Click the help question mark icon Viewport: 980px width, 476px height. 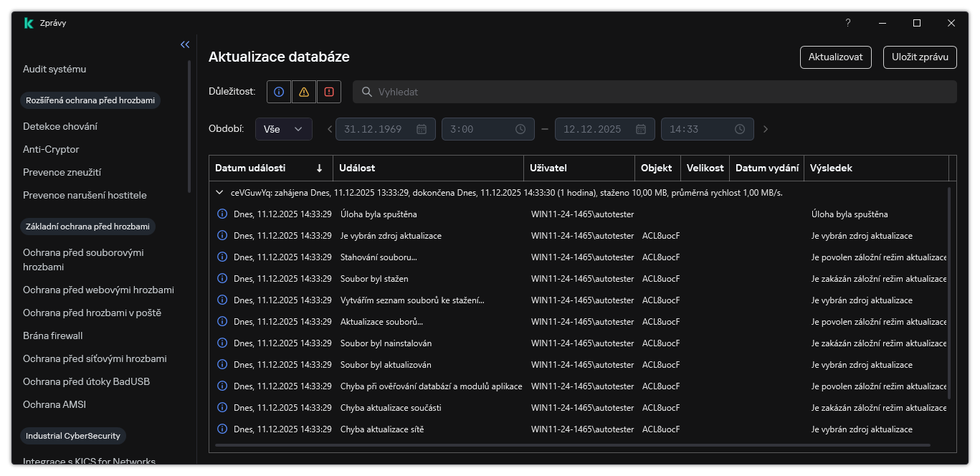coord(847,23)
